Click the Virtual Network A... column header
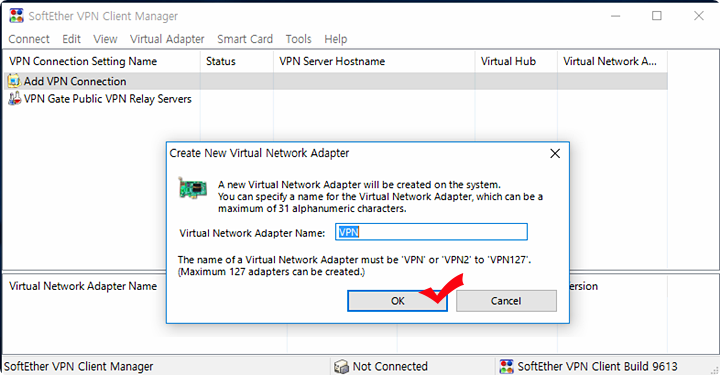 click(613, 62)
